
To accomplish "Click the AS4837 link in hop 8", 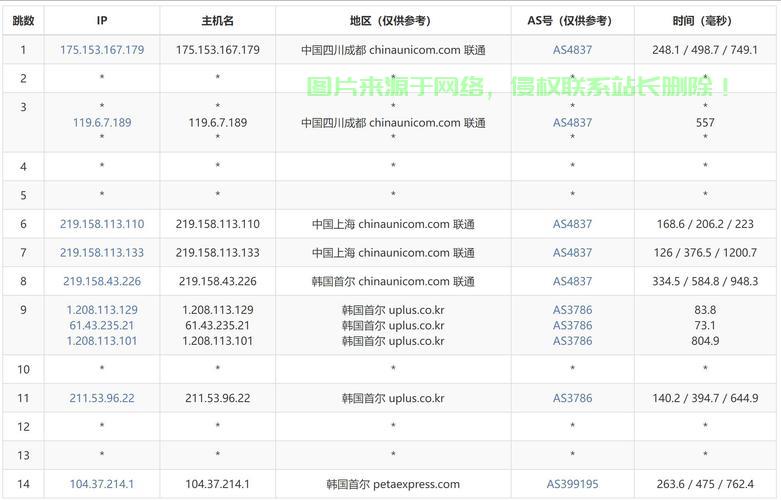I will 572,282.
